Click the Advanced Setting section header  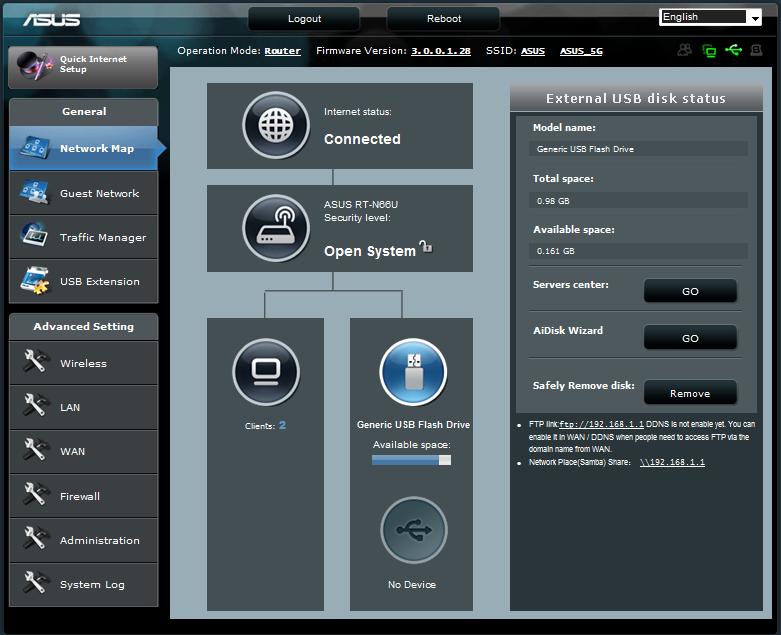click(x=84, y=327)
